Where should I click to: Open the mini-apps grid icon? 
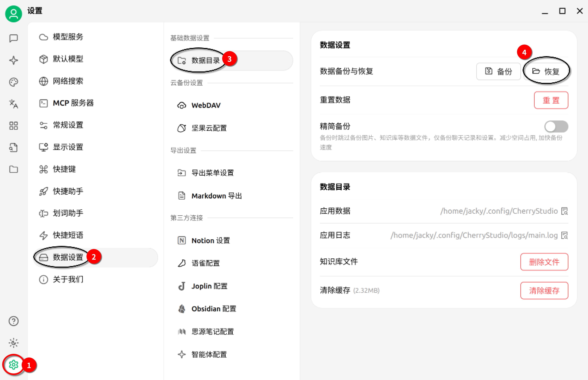pyautogui.click(x=14, y=126)
